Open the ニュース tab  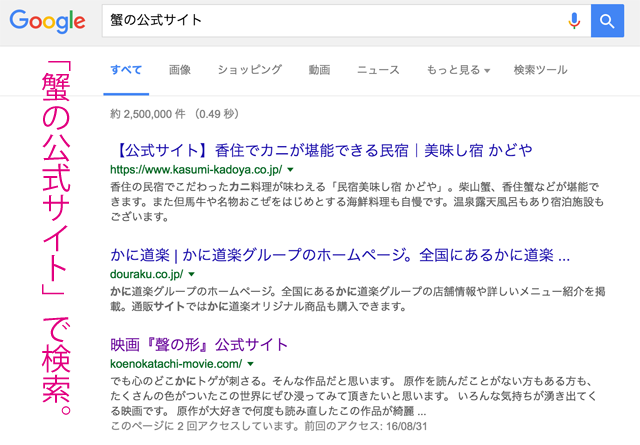click(x=378, y=70)
